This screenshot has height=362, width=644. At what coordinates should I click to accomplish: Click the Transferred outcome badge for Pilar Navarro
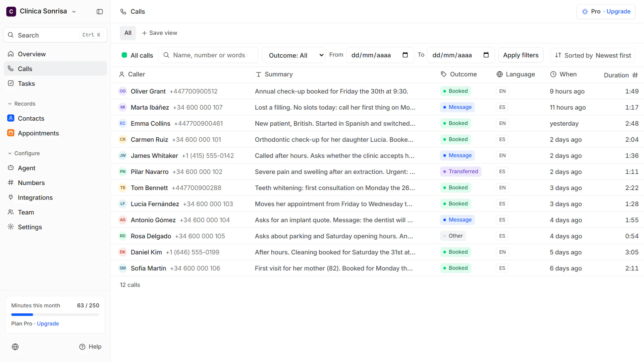coord(461,172)
